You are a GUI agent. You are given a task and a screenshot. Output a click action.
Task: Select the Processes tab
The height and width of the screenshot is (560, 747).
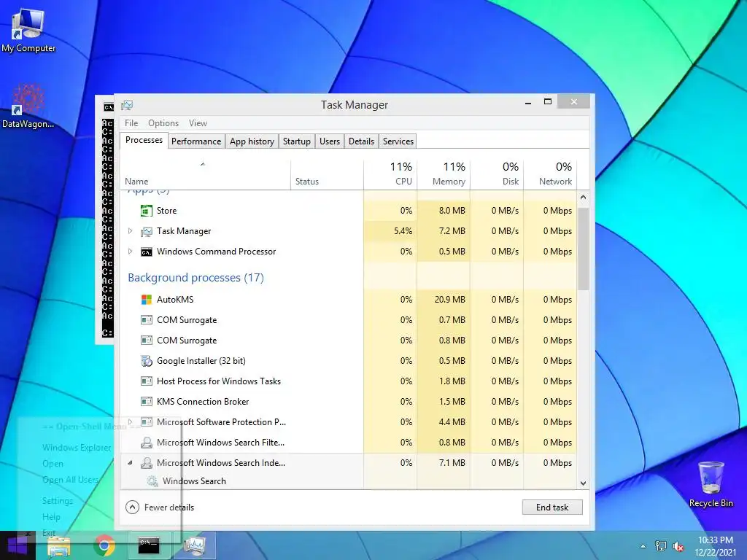pyautogui.click(x=144, y=140)
